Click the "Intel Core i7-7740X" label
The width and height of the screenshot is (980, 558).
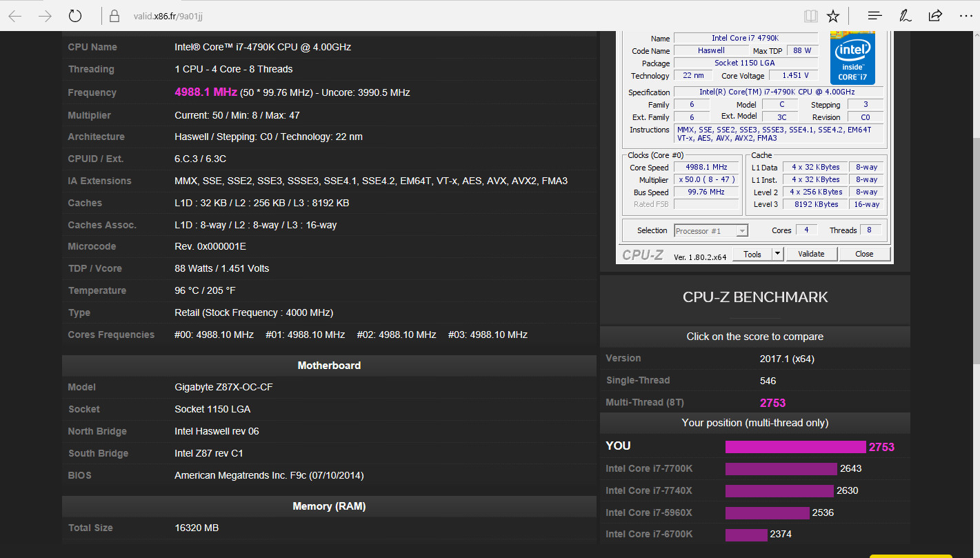pyautogui.click(x=649, y=490)
